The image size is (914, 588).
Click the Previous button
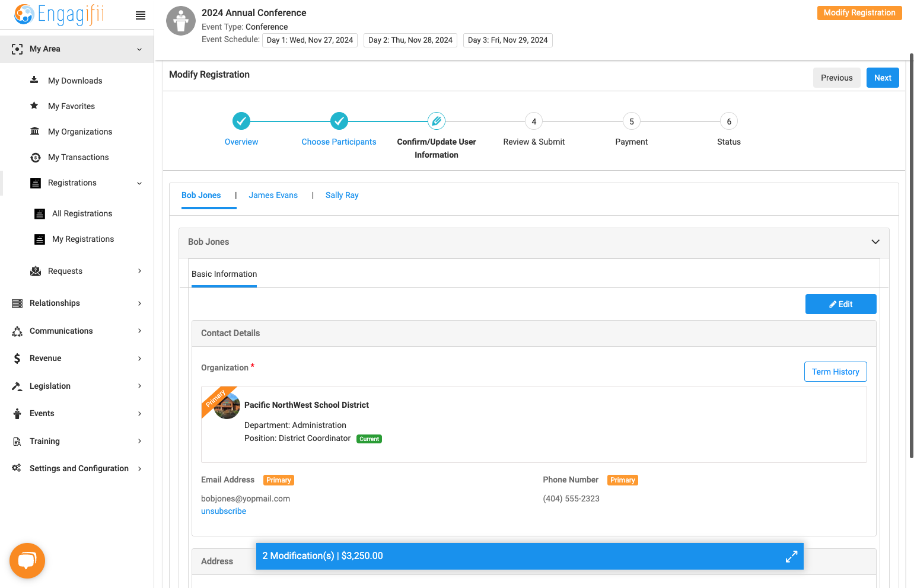tap(836, 78)
